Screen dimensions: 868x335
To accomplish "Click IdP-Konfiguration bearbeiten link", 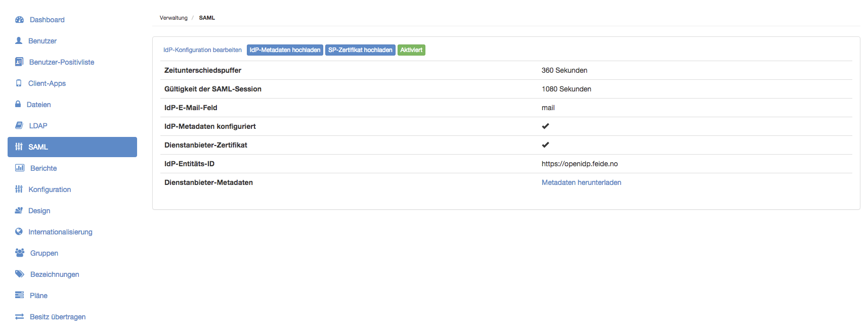I will 202,50.
